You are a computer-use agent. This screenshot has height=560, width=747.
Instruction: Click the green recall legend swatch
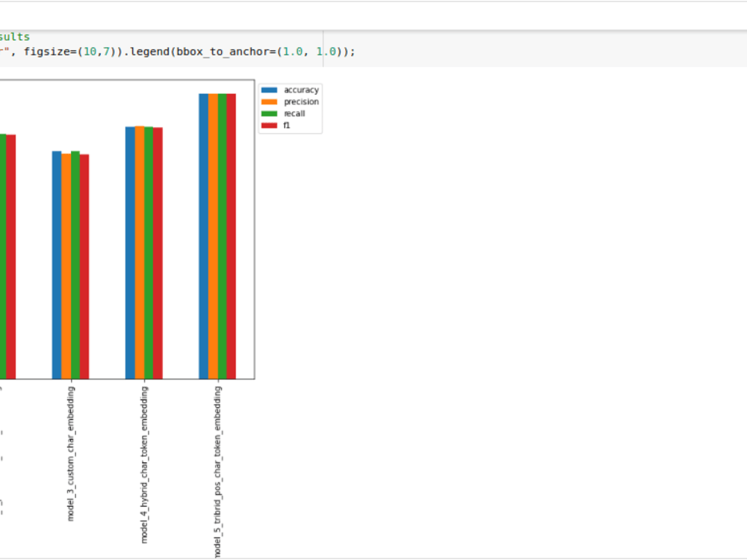click(x=270, y=113)
